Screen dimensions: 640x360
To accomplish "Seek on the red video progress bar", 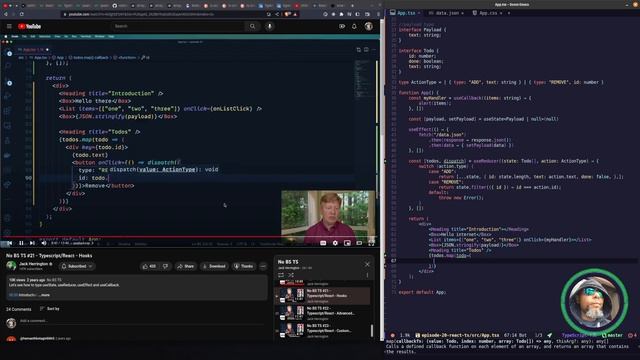I will pyautogui.click(x=190, y=237).
